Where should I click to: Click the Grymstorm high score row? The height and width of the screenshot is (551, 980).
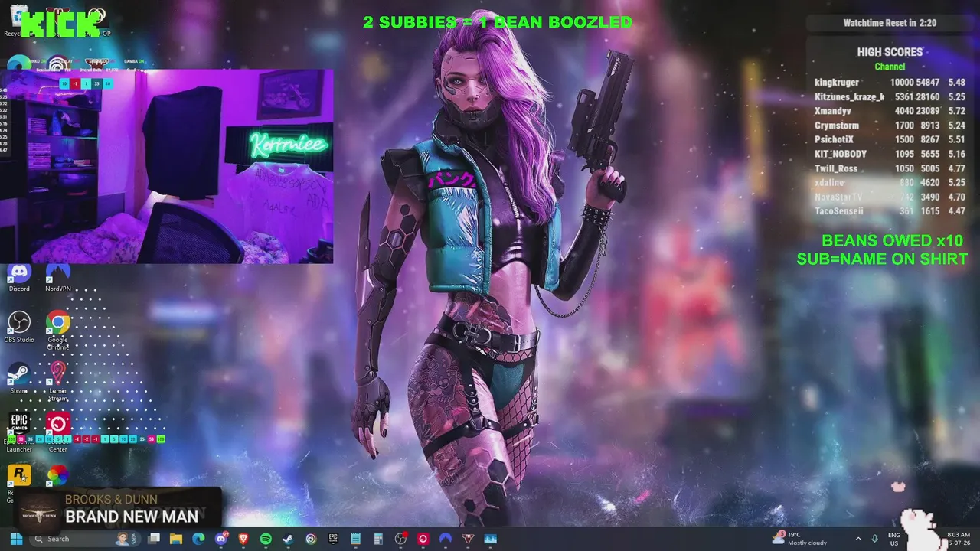tap(890, 126)
